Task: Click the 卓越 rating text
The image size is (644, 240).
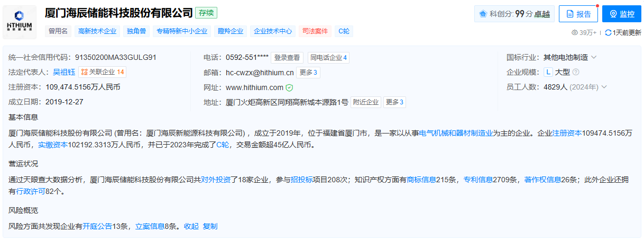Action: pyautogui.click(x=542, y=14)
